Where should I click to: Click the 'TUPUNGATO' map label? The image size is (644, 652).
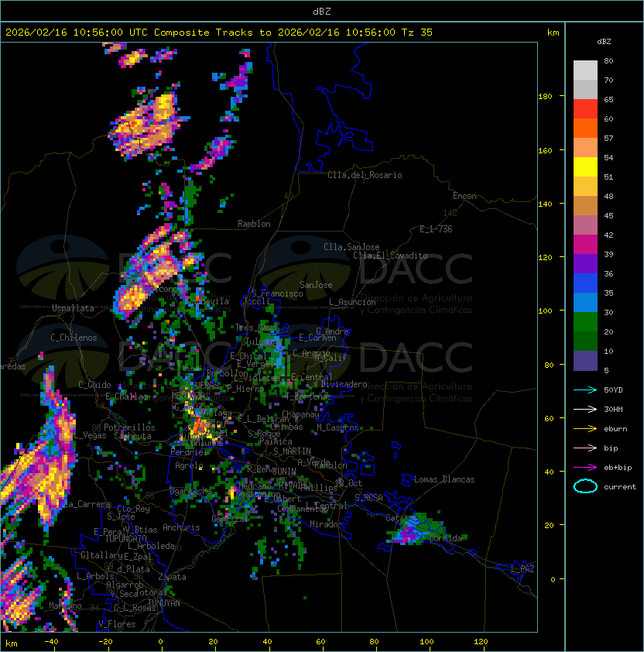coord(125,539)
